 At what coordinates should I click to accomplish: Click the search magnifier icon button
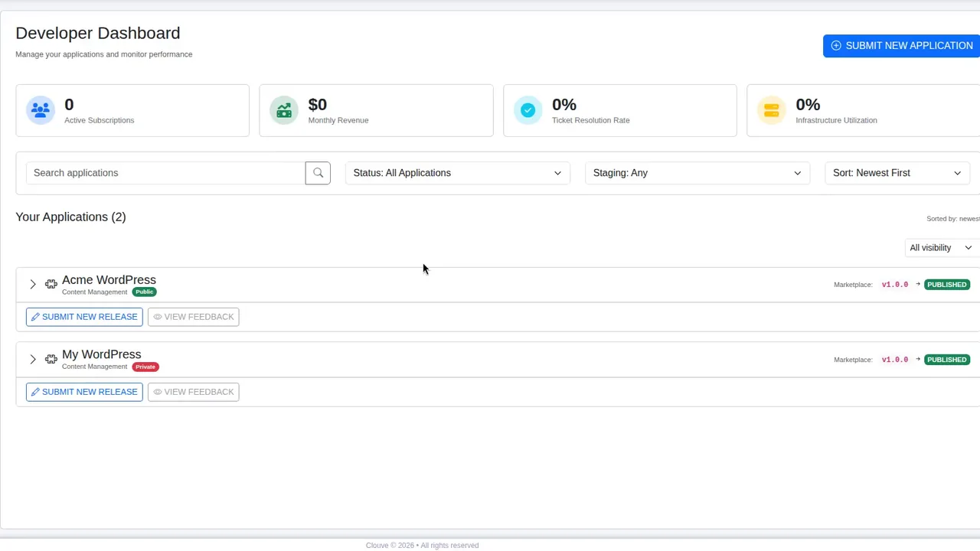(318, 173)
